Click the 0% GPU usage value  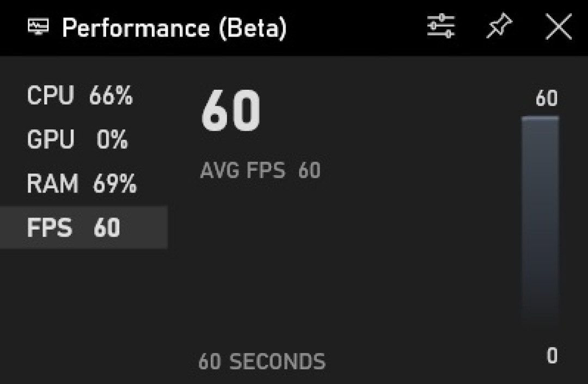tap(112, 140)
